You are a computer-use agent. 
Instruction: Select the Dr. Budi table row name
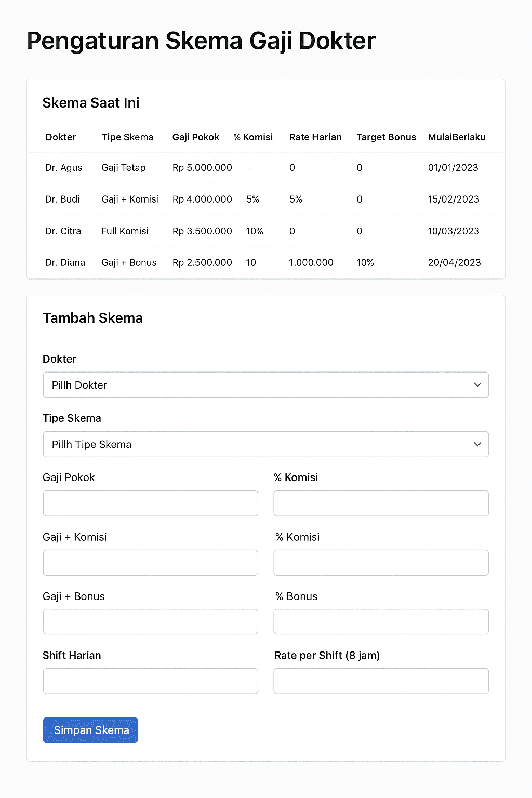[x=62, y=199]
